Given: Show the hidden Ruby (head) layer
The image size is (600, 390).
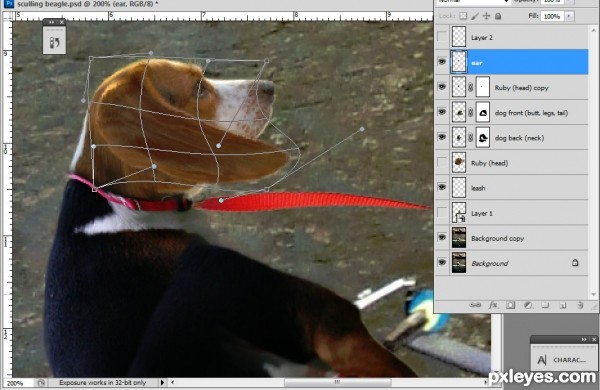Looking at the screenshot, I should (x=442, y=162).
